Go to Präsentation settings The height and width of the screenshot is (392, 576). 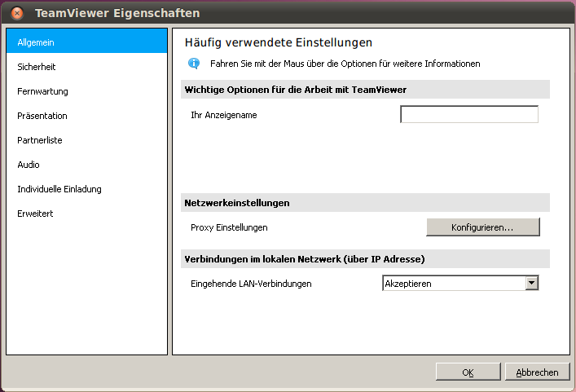click(42, 116)
